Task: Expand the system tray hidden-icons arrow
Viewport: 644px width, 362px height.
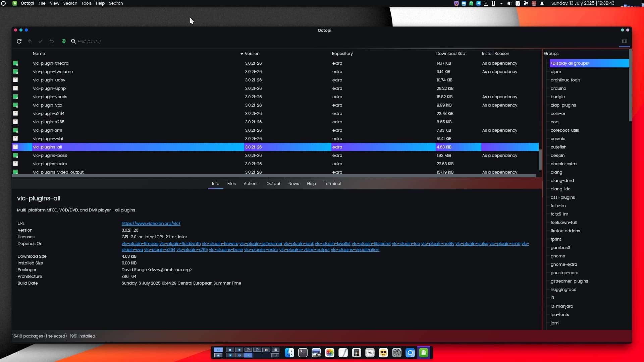Action: tap(501, 3)
